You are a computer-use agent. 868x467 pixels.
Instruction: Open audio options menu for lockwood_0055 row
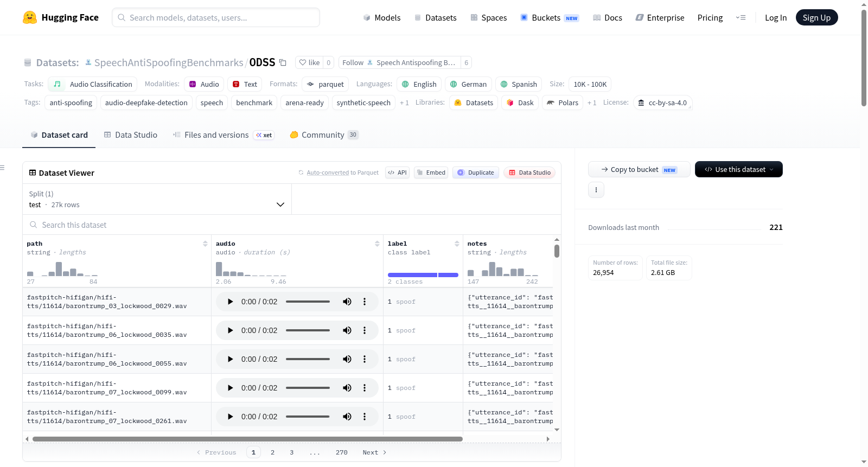point(365,359)
